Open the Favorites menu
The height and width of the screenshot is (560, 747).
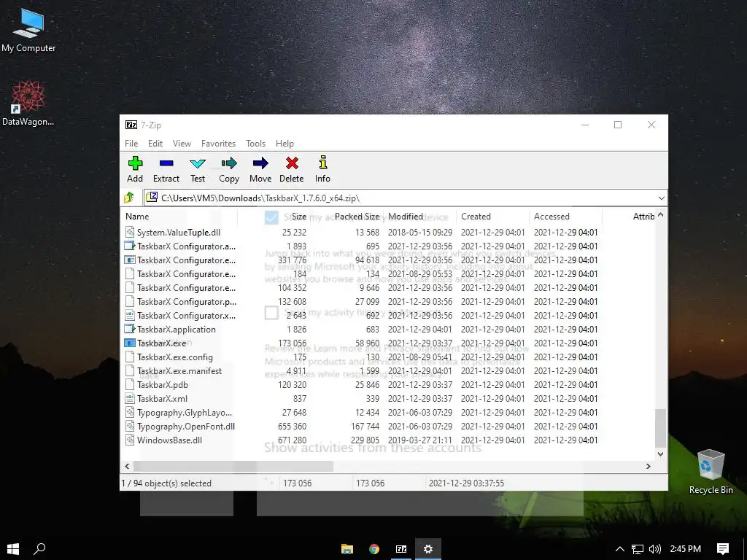click(218, 144)
